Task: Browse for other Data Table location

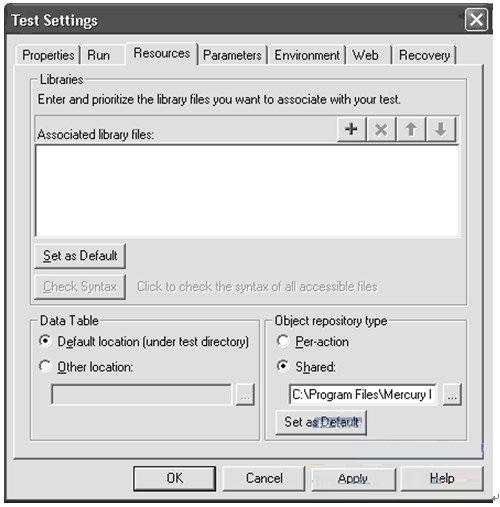Action: [x=245, y=395]
